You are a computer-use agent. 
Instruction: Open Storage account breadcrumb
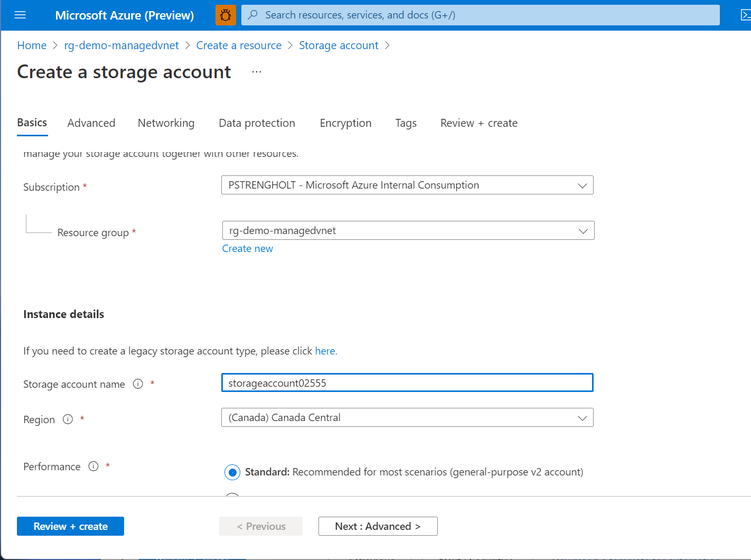tap(339, 45)
